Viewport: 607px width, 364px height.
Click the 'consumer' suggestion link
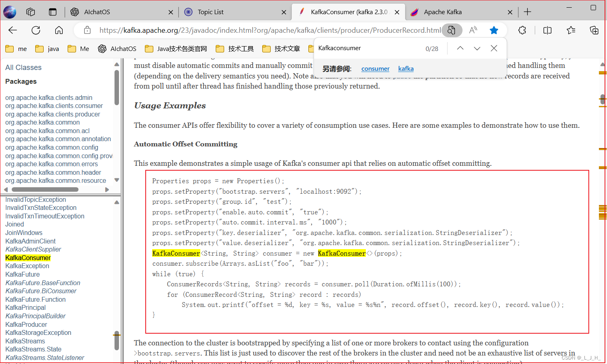(375, 69)
